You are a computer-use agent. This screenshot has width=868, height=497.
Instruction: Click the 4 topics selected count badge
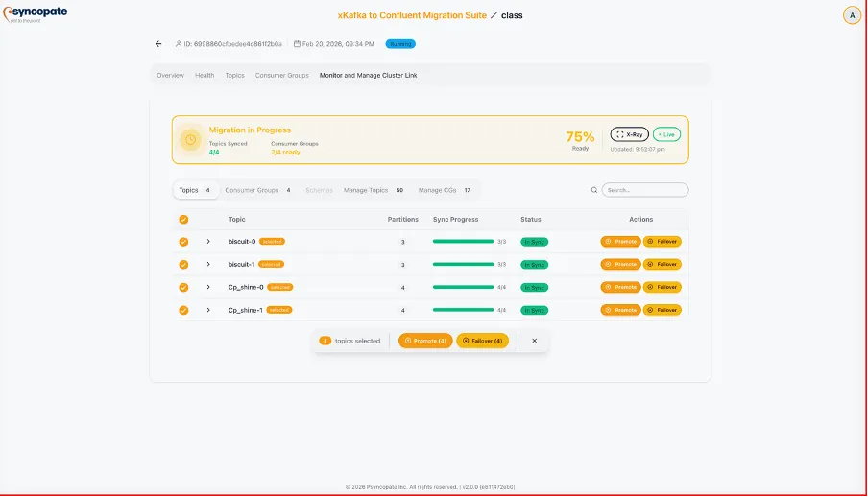coord(325,341)
